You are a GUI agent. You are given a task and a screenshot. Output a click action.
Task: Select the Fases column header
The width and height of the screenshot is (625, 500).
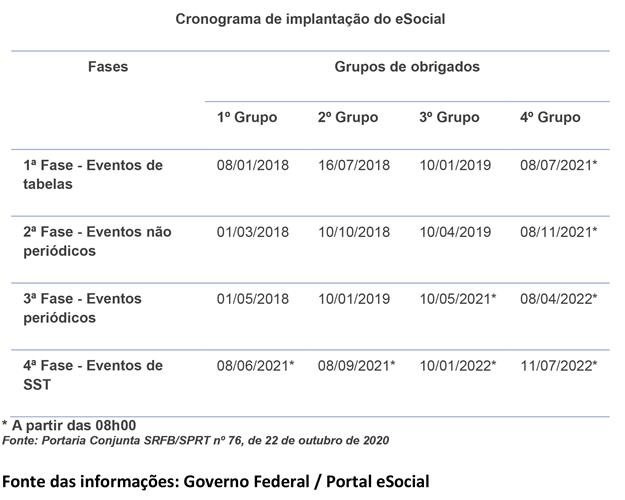[x=109, y=67]
